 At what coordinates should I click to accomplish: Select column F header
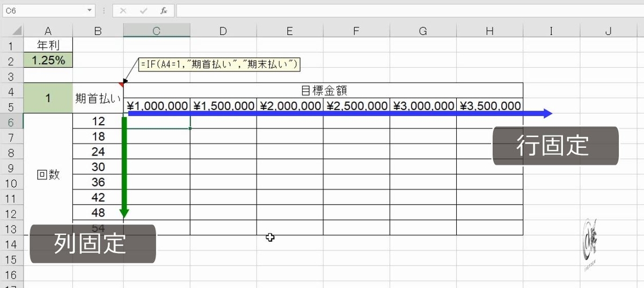tap(356, 31)
